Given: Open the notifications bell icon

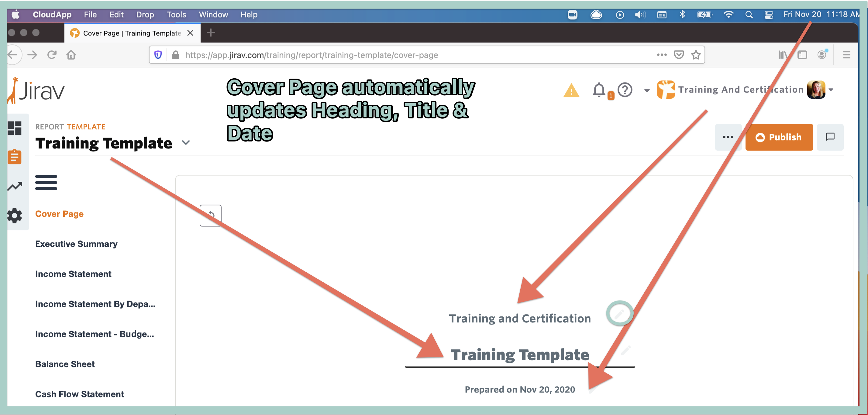Looking at the screenshot, I should (599, 90).
